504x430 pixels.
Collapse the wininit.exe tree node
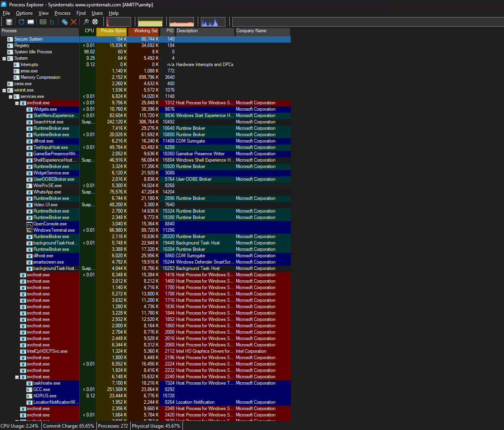pyautogui.click(x=4, y=90)
